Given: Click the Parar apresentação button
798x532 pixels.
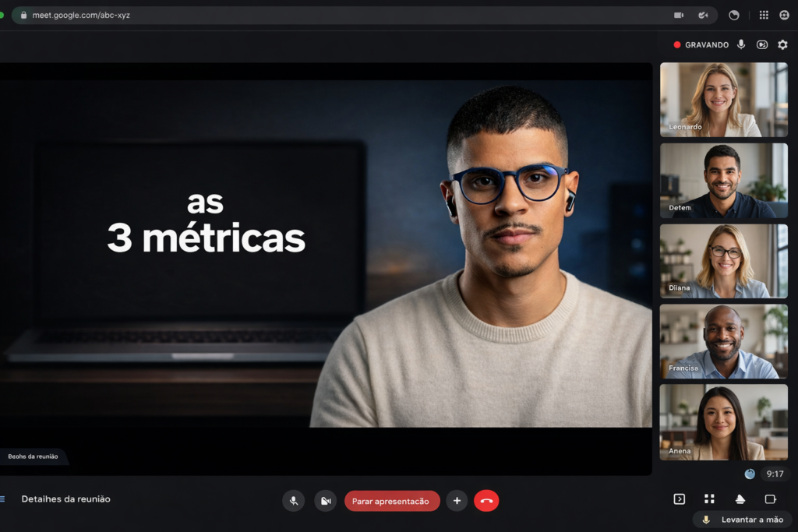Looking at the screenshot, I should pyautogui.click(x=392, y=501).
